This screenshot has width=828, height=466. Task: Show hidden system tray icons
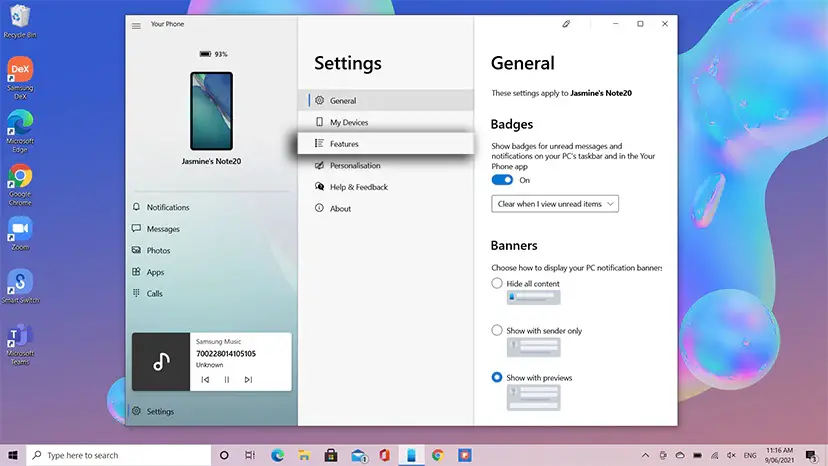645,455
